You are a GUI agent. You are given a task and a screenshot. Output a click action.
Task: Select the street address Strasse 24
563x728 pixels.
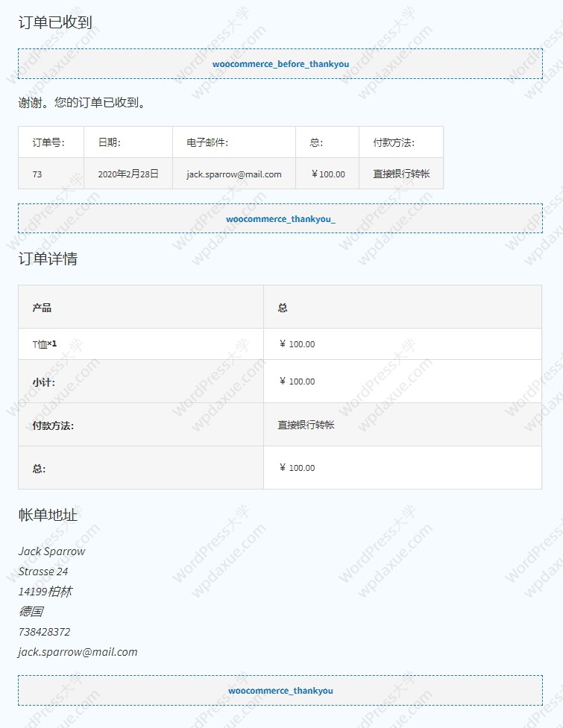coord(43,572)
